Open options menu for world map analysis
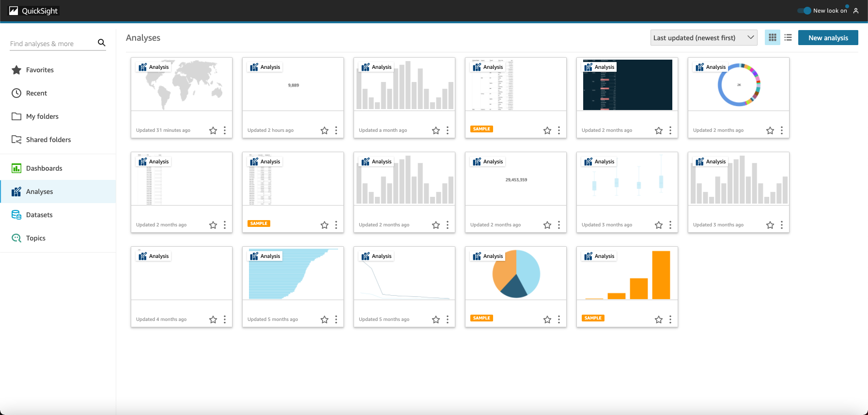Viewport: 868px width, 415px height. point(225,130)
